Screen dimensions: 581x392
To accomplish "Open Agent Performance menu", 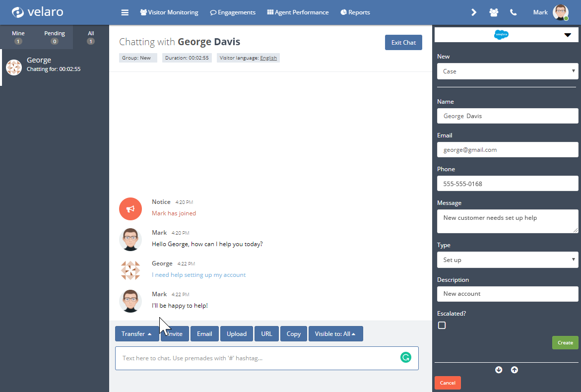I will point(298,12).
